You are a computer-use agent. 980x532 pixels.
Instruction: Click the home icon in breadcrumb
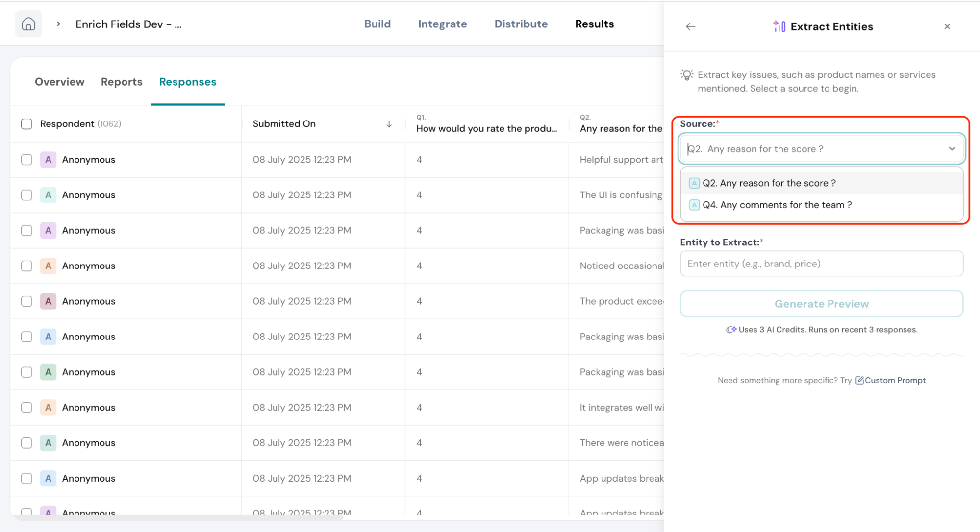tap(28, 24)
